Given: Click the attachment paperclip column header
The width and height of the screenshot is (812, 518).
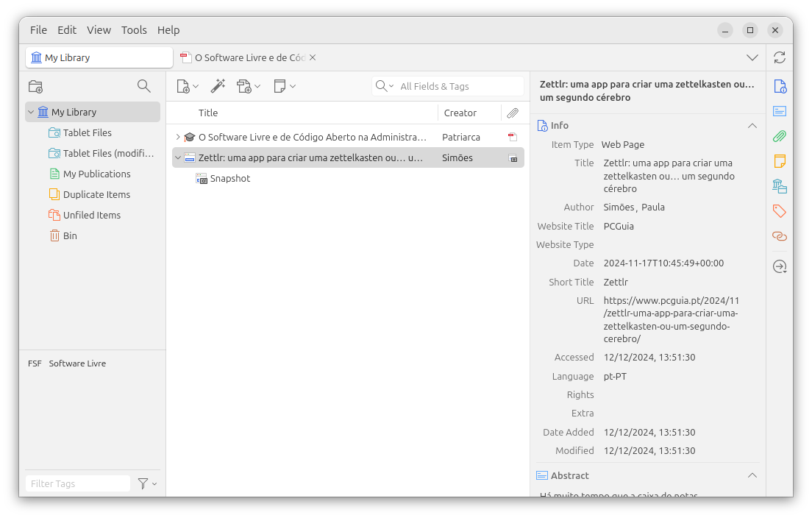Looking at the screenshot, I should (x=513, y=113).
